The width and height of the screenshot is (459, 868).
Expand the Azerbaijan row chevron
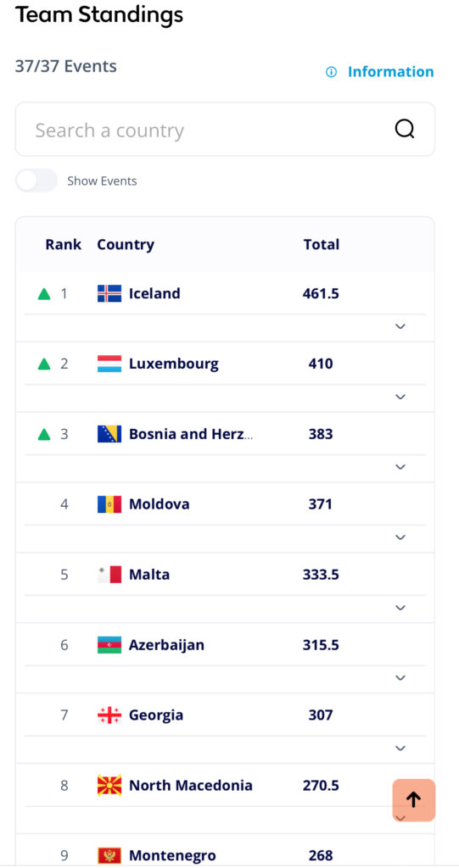click(x=400, y=678)
